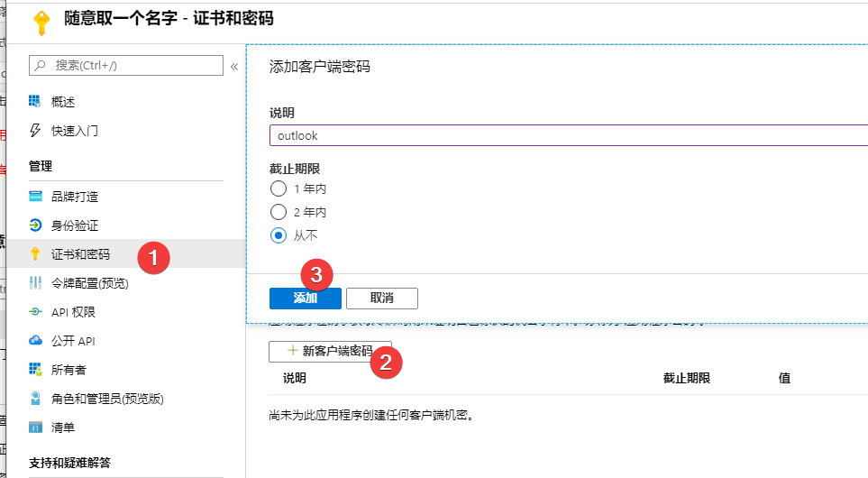Select the 1 年内 expiry radio button
Viewport: 868px width, 478px height.
(279, 188)
